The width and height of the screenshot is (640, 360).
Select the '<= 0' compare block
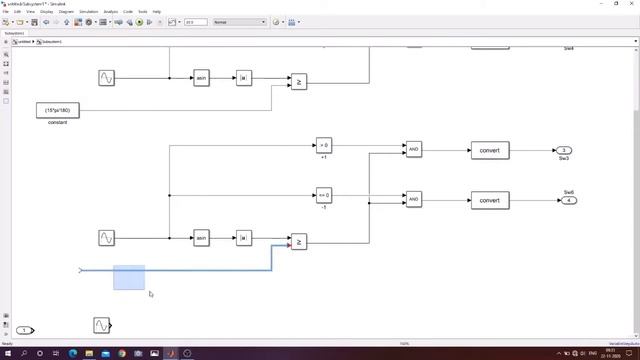click(x=324, y=196)
